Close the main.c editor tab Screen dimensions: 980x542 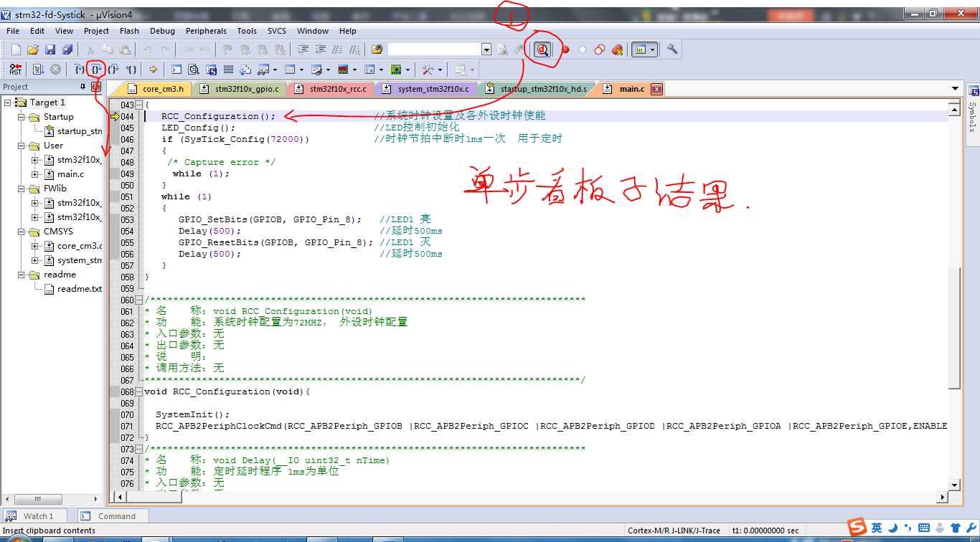coord(655,89)
